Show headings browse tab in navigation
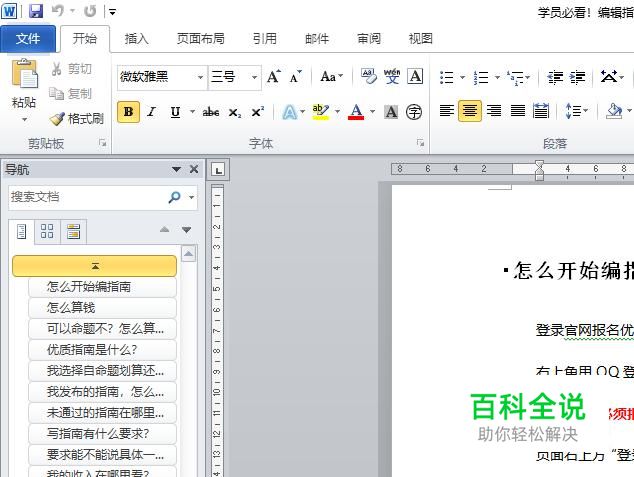 pos(22,232)
